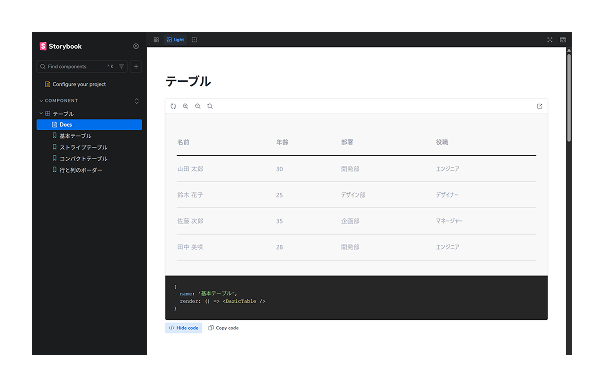Open the sidebar tag filter icon
Viewport: 604px width, 387px height.
[x=121, y=67]
